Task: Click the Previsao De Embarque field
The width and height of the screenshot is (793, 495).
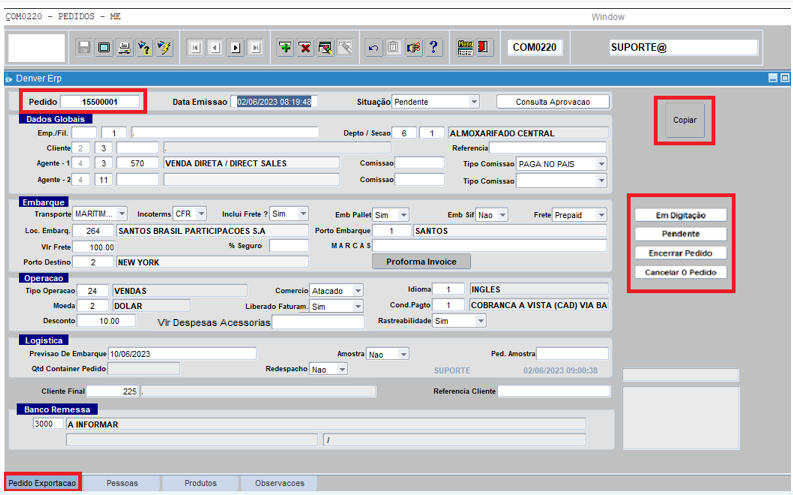Action: [x=182, y=354]
